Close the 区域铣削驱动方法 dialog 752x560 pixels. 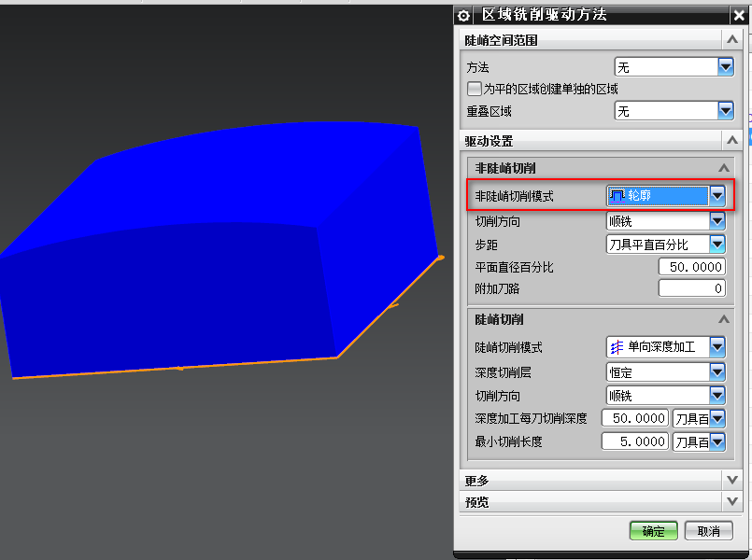[740, 15]
